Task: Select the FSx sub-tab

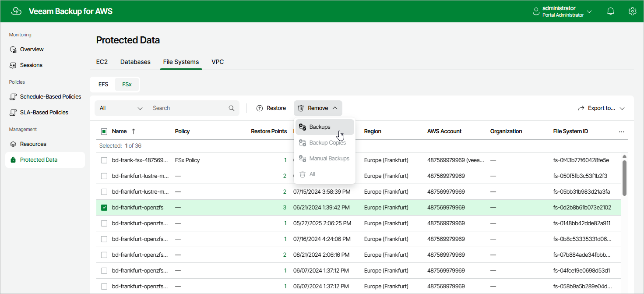Action: 127,85
